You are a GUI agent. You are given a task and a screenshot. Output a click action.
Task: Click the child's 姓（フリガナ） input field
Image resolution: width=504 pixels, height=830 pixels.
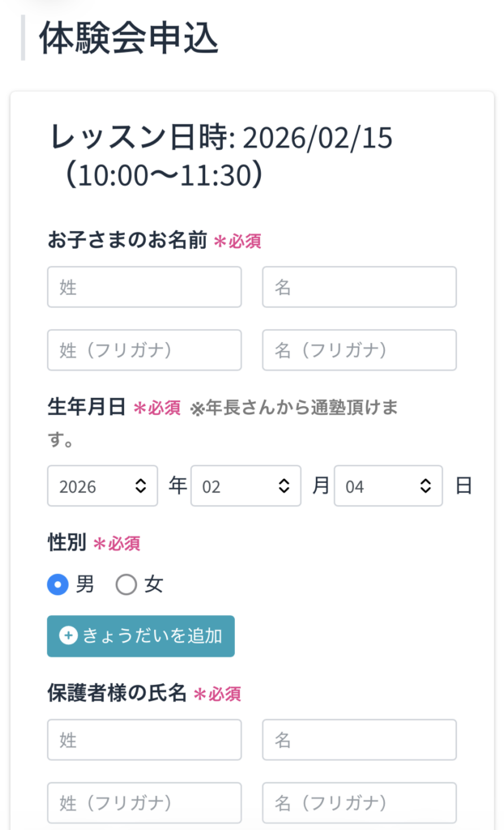pyautogui.click(x=144, y=350)
